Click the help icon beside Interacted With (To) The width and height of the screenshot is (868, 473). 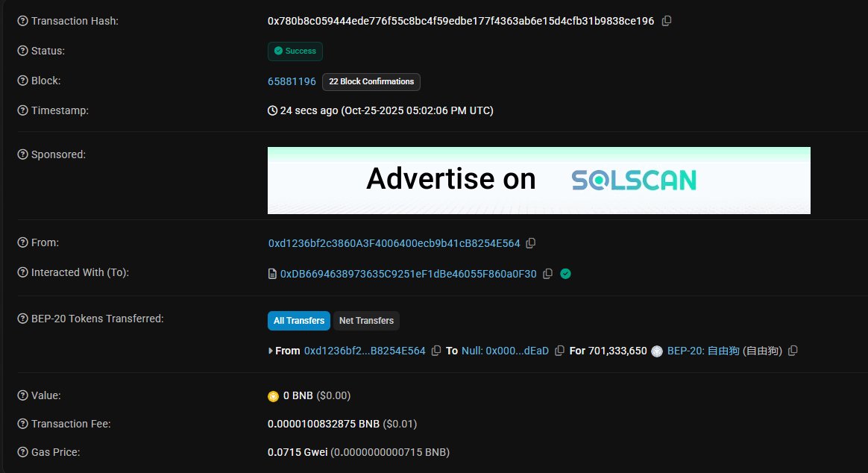(x=22, y=272)
